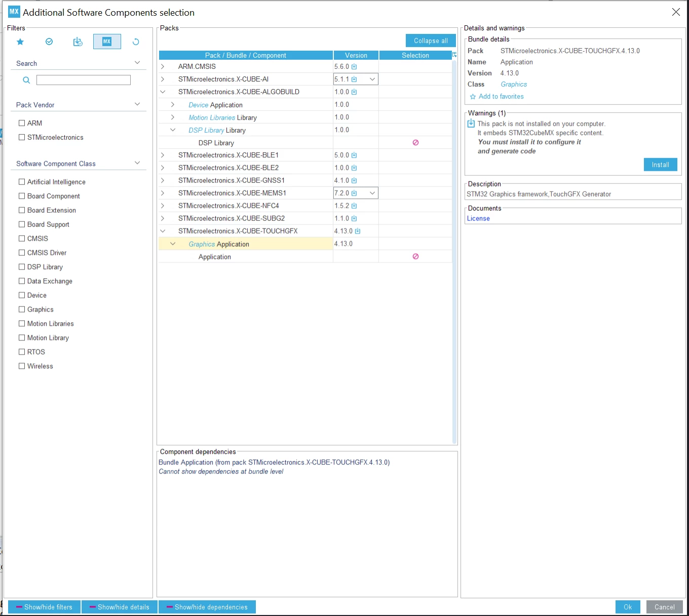Filter selected components with the checkmark icon

click(49, 42)
